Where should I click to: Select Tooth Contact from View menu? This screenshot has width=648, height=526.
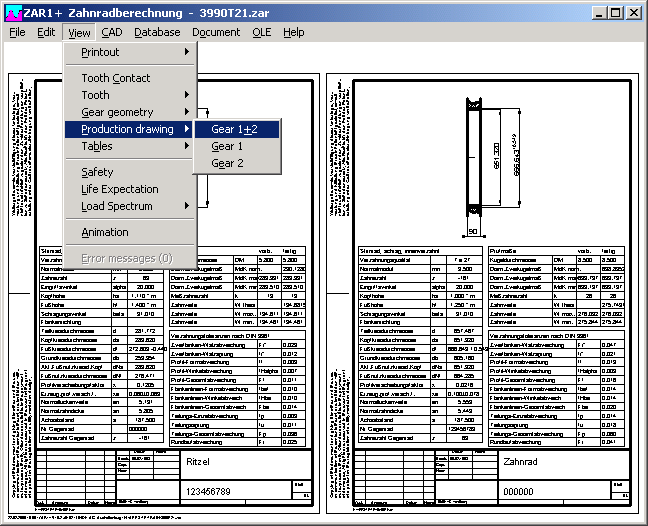pos(116,78)
